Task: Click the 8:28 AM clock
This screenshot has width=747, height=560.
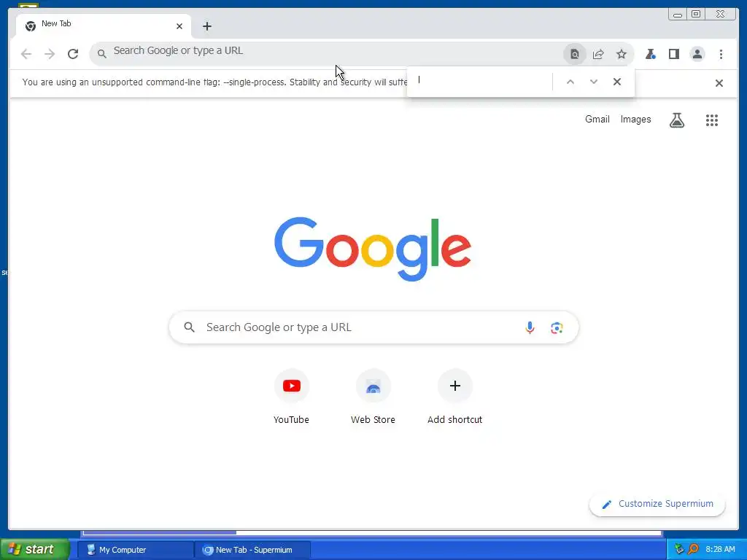Action: click(x=720, y=550)
